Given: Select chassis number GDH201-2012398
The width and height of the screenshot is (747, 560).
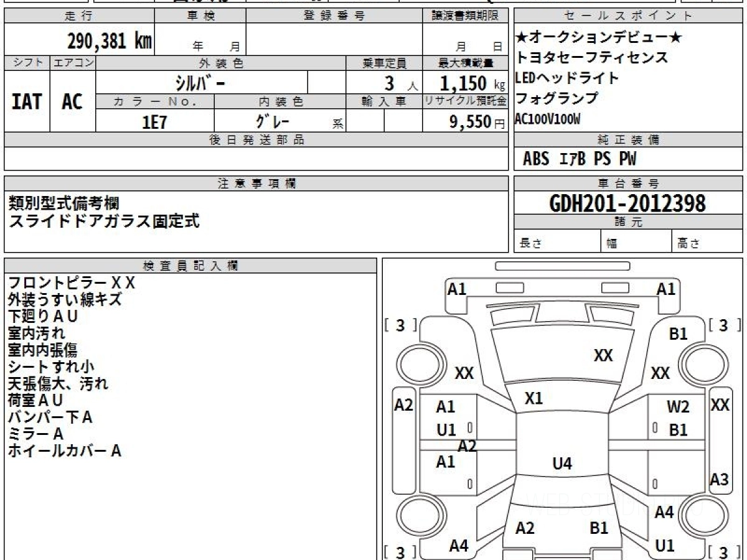Looking at the screenshot, I should tap(628, 203).
